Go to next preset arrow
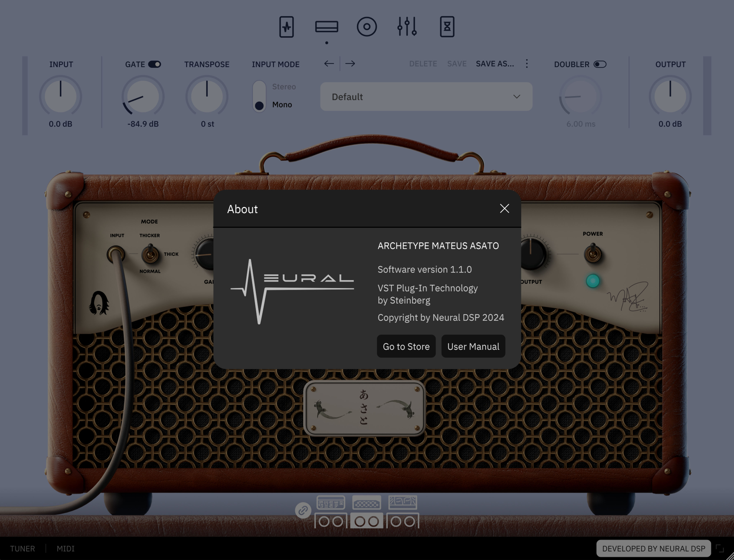The width and height of the screenshot is (734, 560). (350, 64)
